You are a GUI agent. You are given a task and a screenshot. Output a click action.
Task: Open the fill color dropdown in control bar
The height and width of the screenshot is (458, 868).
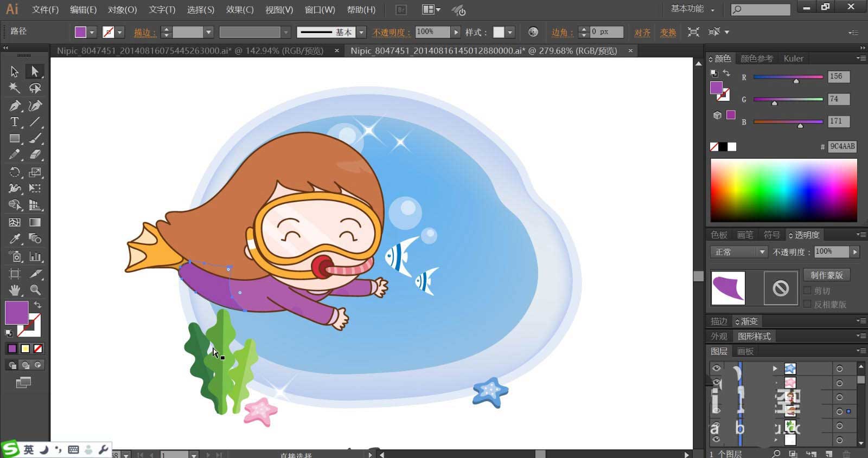pos(92,33)
